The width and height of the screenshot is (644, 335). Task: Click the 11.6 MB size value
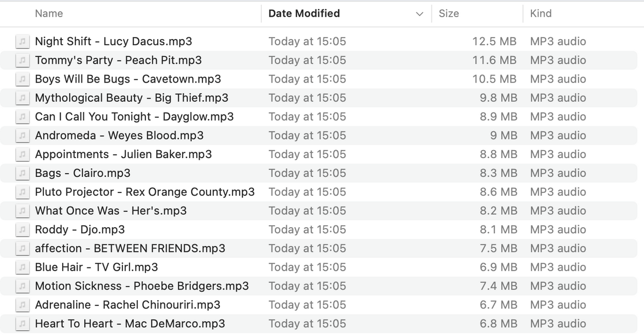coord(494,60)
